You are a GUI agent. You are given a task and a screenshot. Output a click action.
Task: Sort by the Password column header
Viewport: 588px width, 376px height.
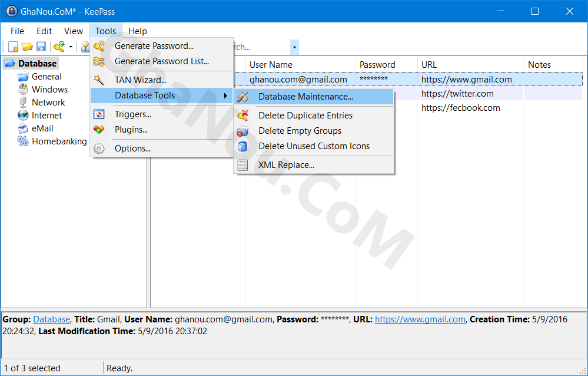(387, 65)
